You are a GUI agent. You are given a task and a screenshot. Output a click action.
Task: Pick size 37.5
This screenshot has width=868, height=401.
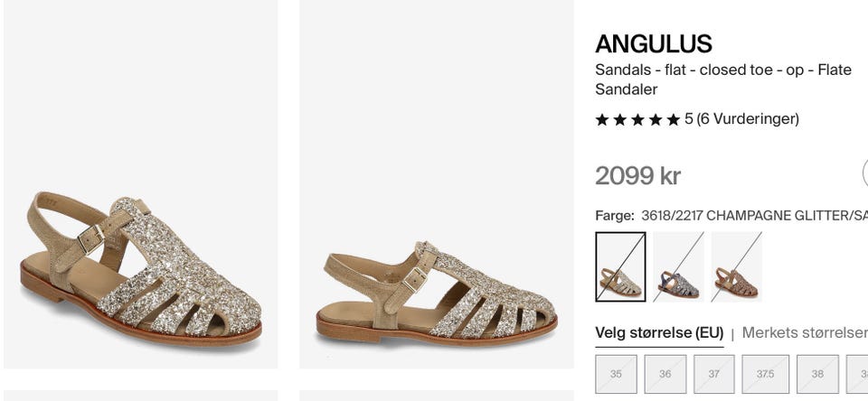pos(766,375)
